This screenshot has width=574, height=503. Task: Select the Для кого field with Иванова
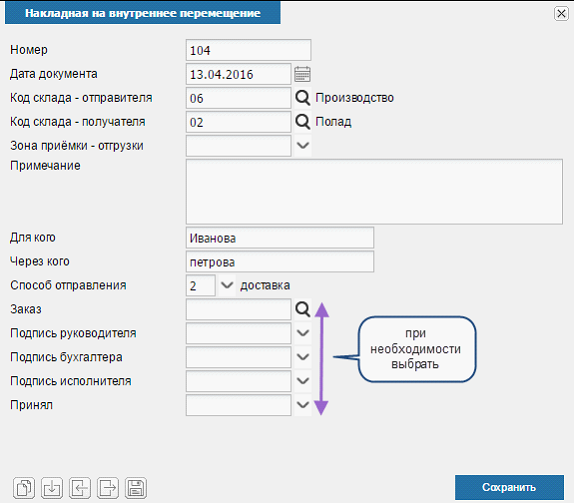(280, 238)
